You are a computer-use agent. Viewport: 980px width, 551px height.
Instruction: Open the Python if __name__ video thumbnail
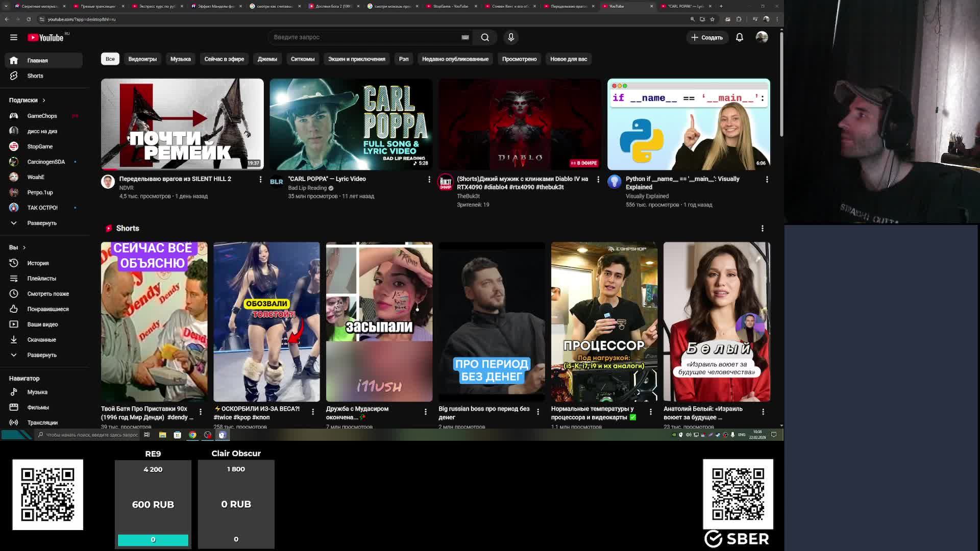(688, 124)
